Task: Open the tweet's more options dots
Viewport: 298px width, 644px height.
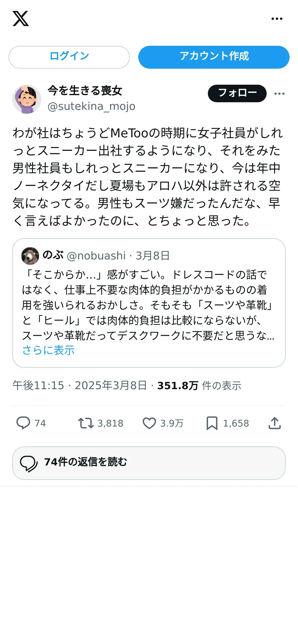Action: [279, 94]
